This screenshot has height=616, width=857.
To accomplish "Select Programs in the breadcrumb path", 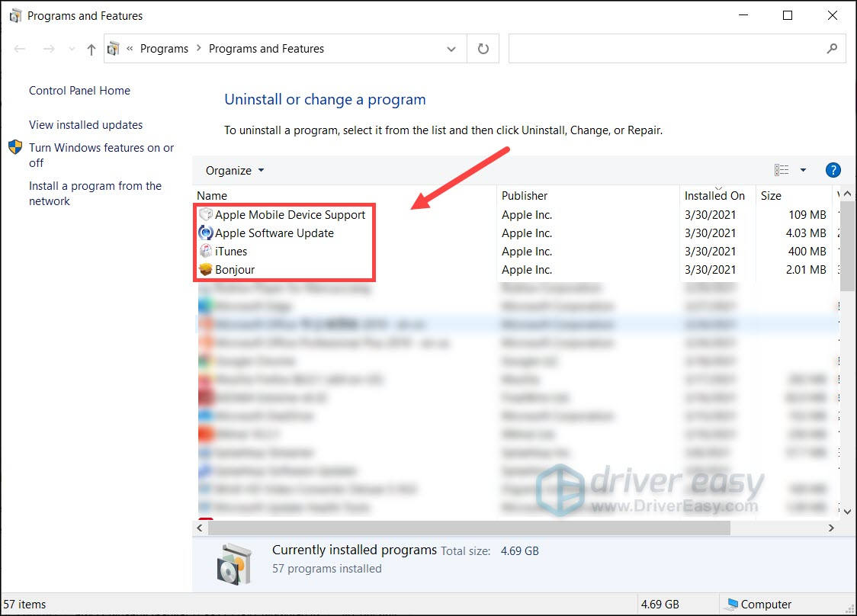I will tap(165, 48).
